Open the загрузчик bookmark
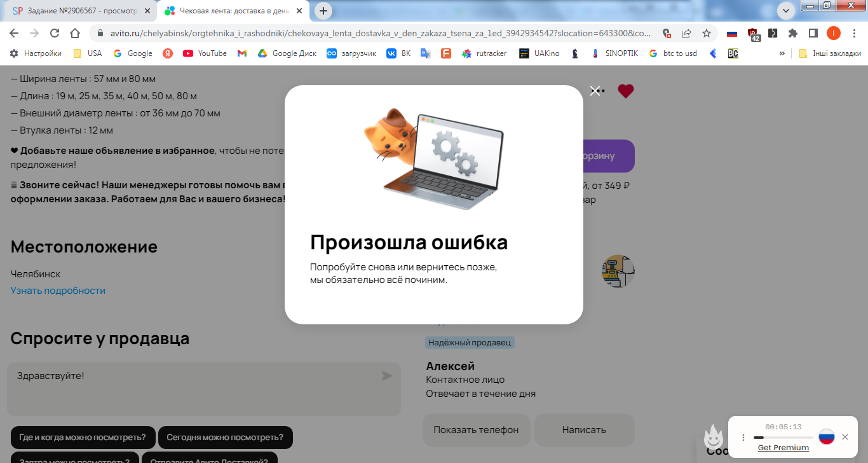The image size is (868, 463). pos(351,53)
